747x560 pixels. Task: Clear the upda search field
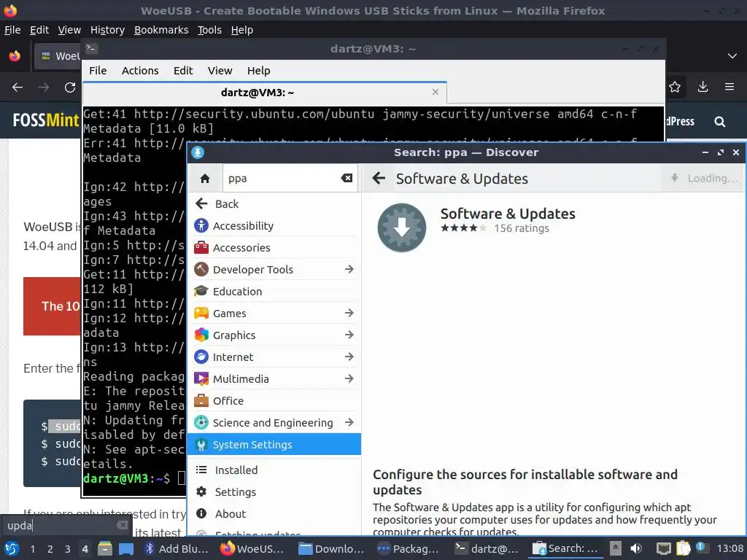(123, 525)
